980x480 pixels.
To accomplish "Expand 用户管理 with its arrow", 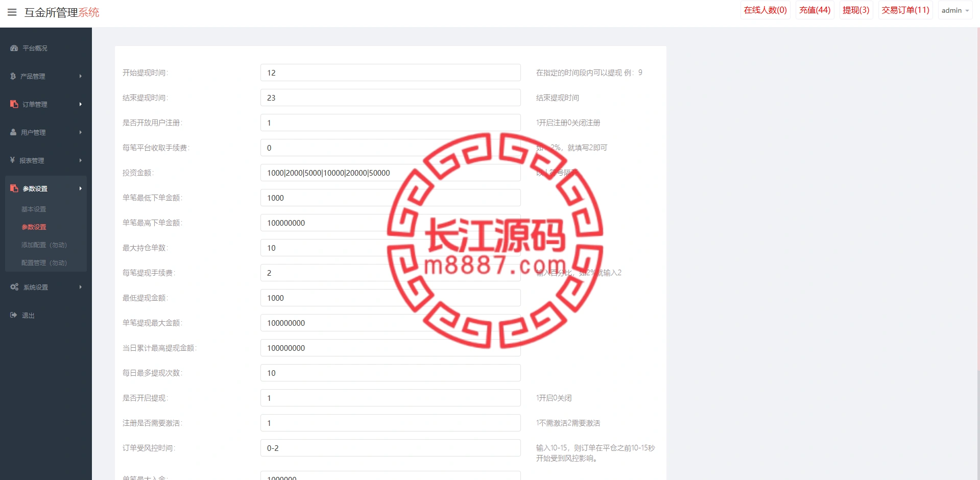I will tap(80, 132).
